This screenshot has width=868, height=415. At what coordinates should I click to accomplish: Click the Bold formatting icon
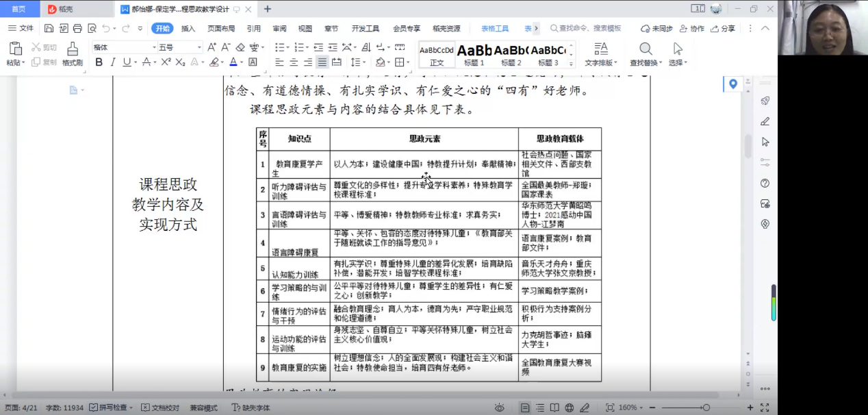[x=99, y=62]
